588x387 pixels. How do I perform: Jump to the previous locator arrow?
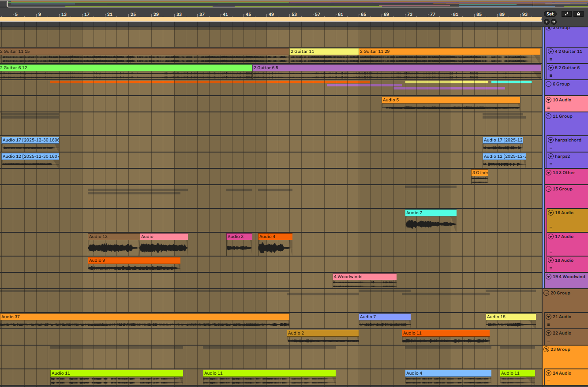point(547,22)
